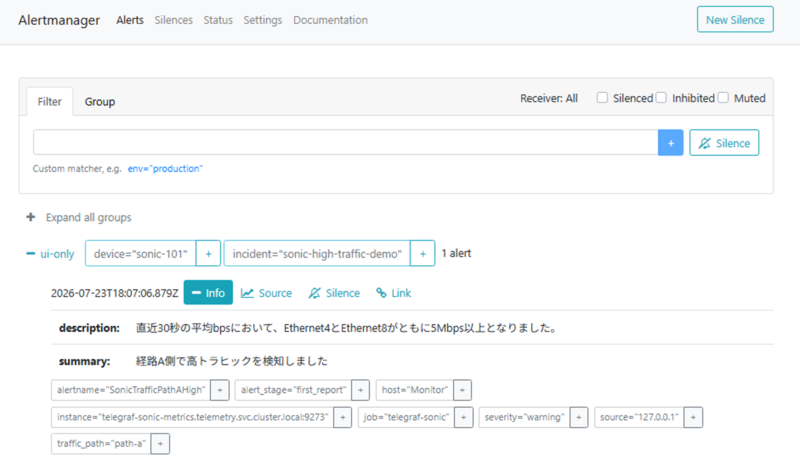Click env="production" example matcher
Screen dimensions: 800x468
coord(165,168)
